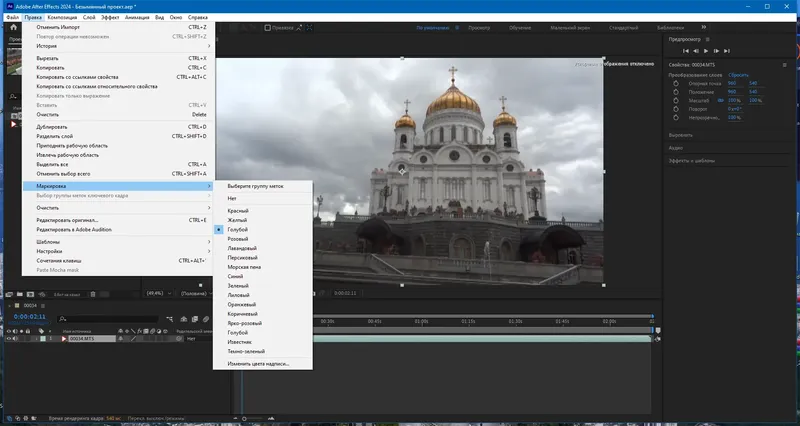This screenshot has width=800, height=426.
Task: Select Красный label color in submenu
Action: 238,211
